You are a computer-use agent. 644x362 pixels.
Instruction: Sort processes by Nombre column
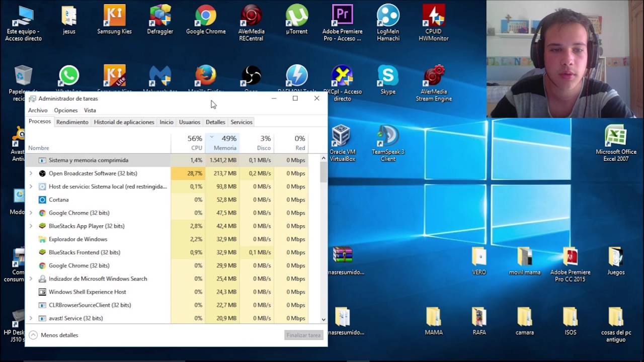click(x=98, y=143)
